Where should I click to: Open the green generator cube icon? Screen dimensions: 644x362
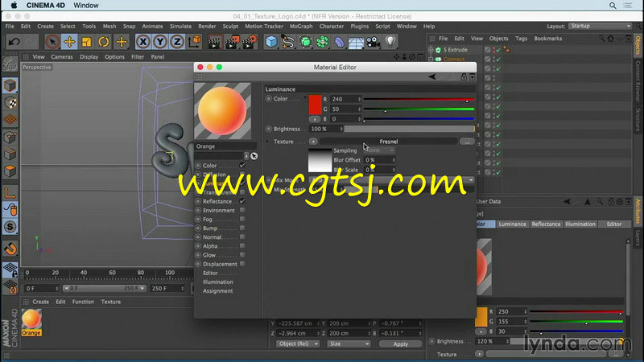coord(306,42)
